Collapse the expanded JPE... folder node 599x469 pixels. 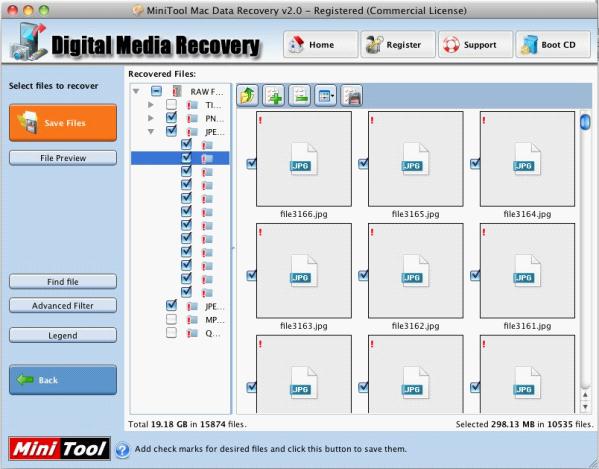[151, 132]
